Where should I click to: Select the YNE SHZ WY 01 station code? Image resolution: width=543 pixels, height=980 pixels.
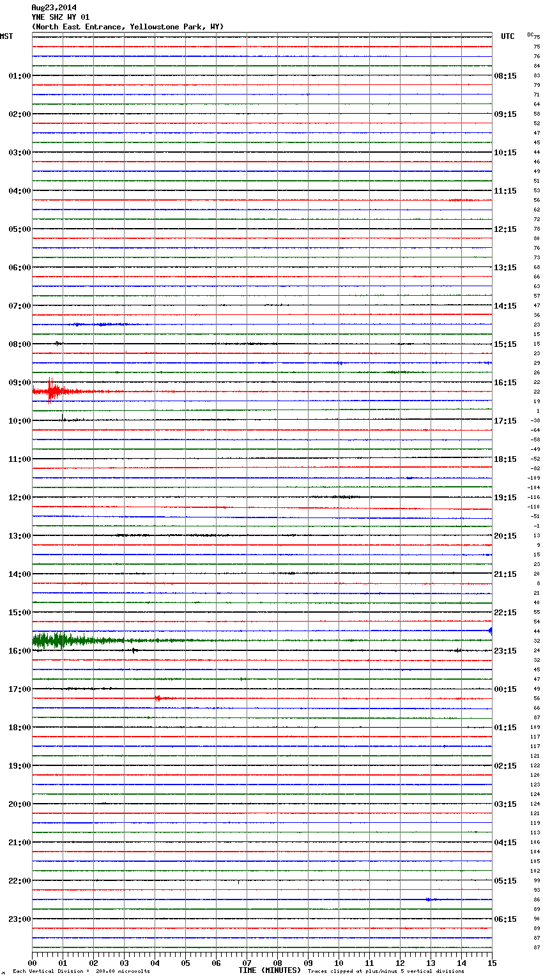tap(61, 17)
